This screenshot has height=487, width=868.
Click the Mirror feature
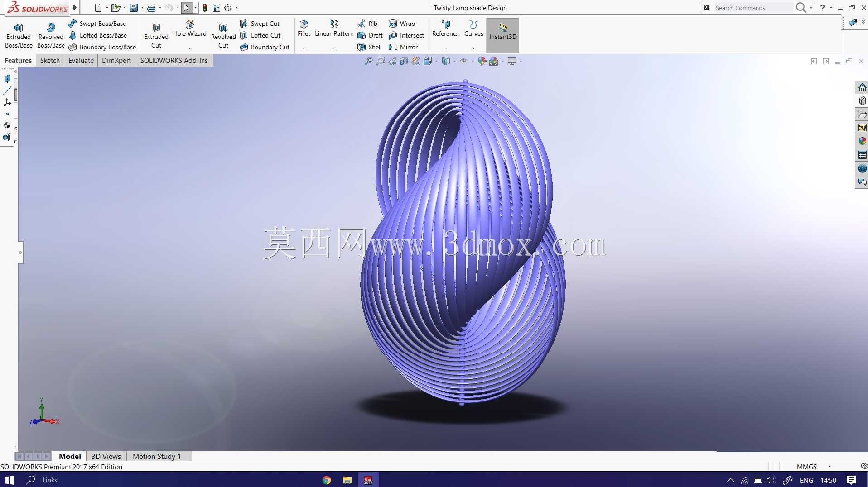pyautogui.click(x=403, y=47)
